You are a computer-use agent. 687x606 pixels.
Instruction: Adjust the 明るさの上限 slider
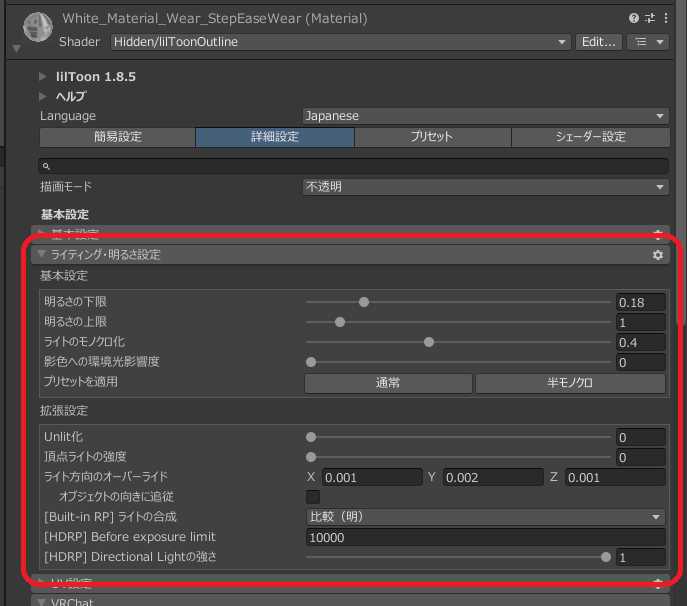(458, 322)
